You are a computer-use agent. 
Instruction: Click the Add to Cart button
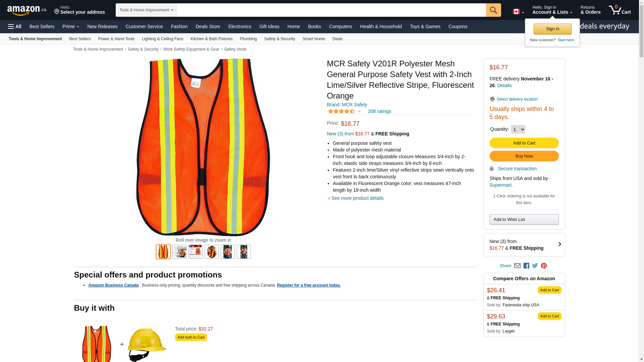tap(524, 143)
